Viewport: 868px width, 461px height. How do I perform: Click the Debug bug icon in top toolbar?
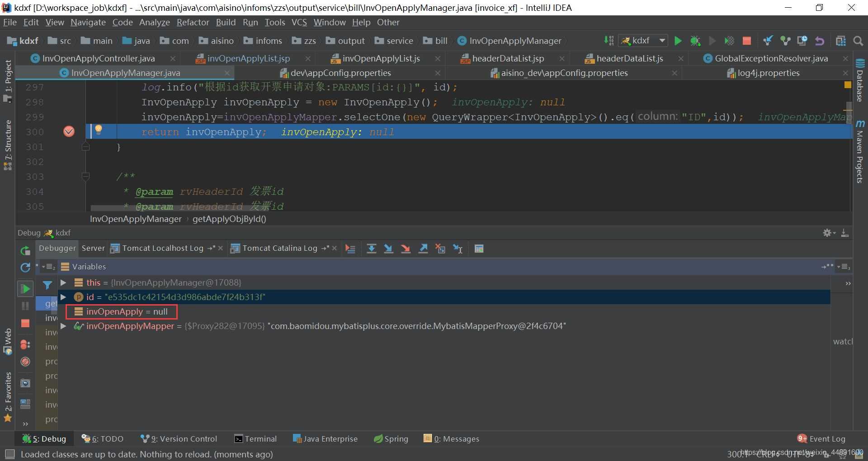point(695,41)
